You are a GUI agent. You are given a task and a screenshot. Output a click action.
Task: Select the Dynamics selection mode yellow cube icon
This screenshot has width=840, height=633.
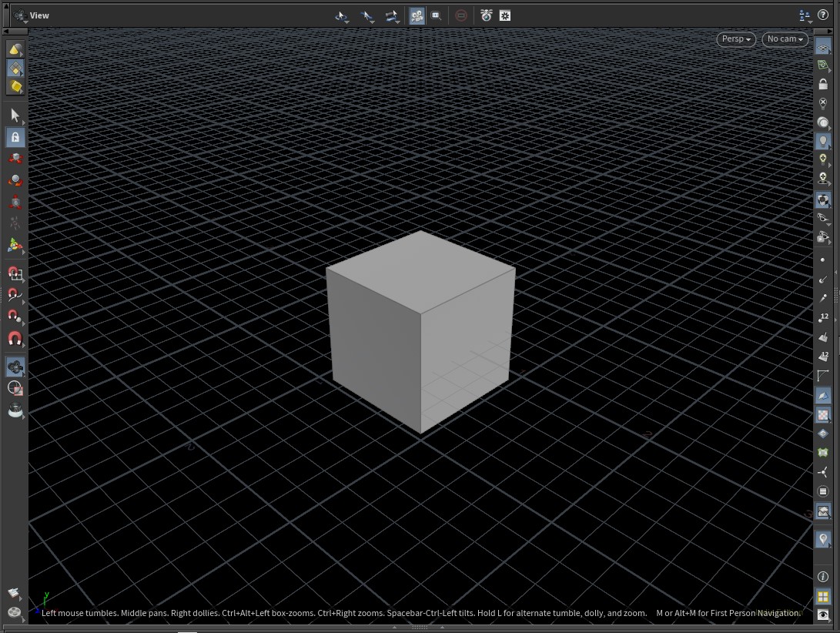[x=15, y=86]
